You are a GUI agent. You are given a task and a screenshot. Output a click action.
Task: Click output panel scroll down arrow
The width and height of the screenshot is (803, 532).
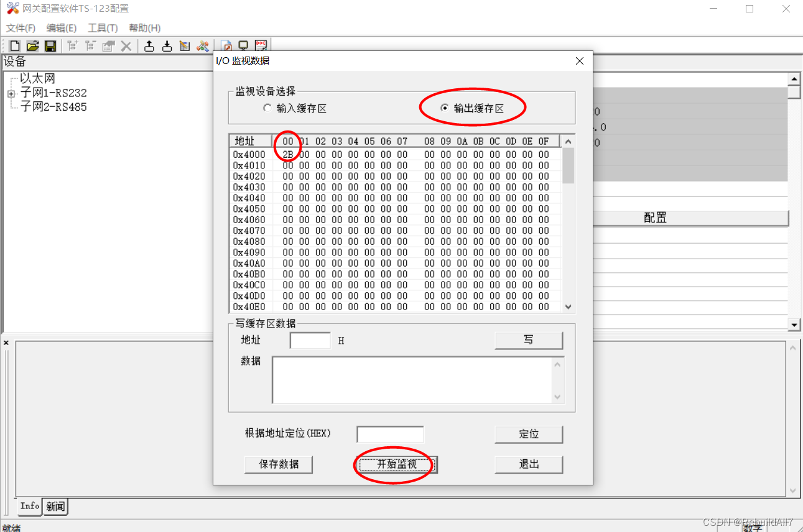[x=794, y=490]
